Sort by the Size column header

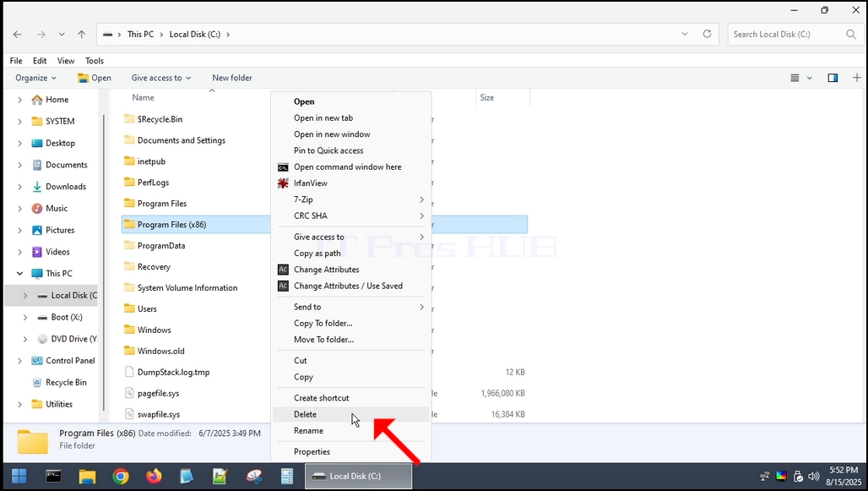(x=486, y=97)
